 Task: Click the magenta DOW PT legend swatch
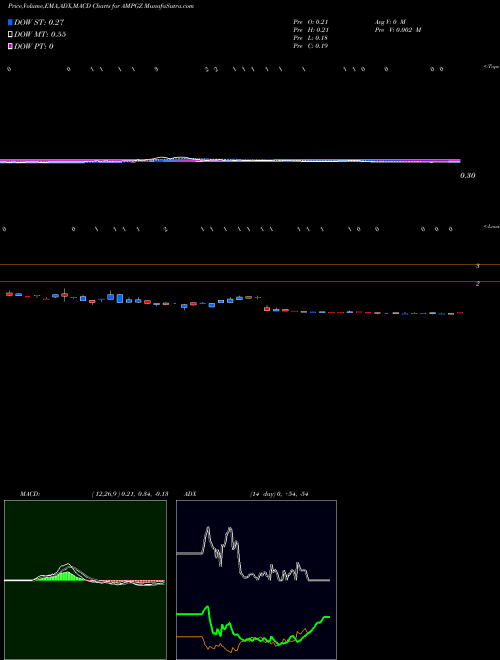coord(10,46)
